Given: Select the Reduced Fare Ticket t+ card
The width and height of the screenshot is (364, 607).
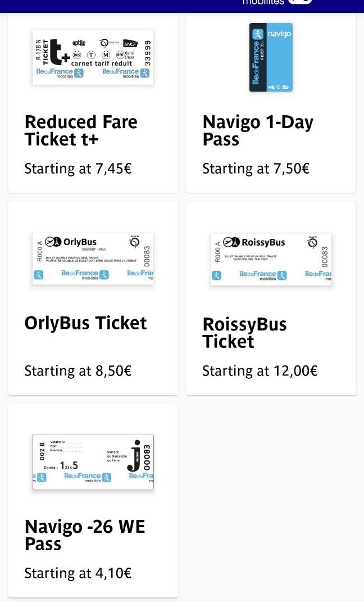Looking at the screenshot, I should pos(93,102).
